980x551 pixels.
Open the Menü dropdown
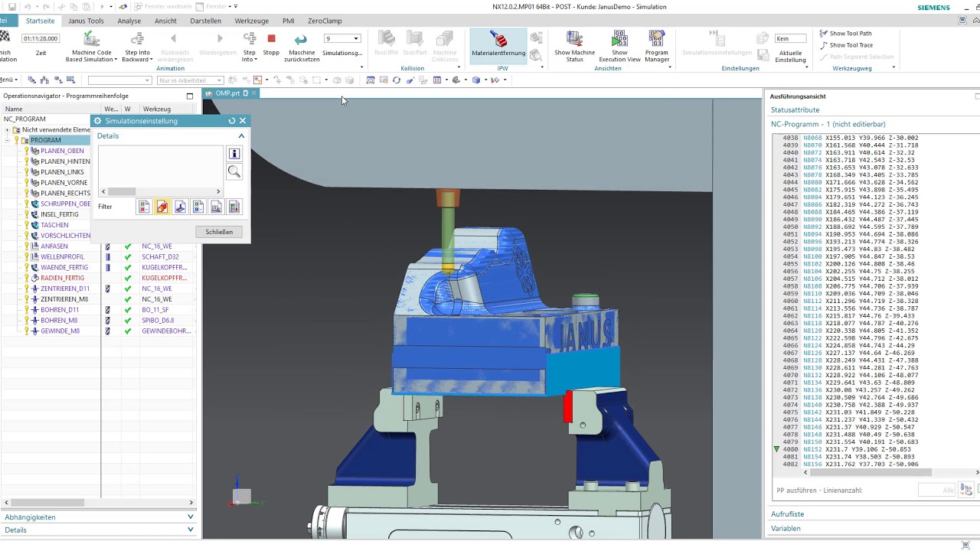pyautogui.click(x=8, y=80)
